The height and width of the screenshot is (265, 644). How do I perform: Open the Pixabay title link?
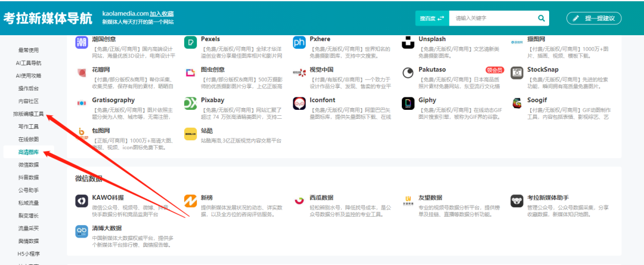click(x=212, y=100)
